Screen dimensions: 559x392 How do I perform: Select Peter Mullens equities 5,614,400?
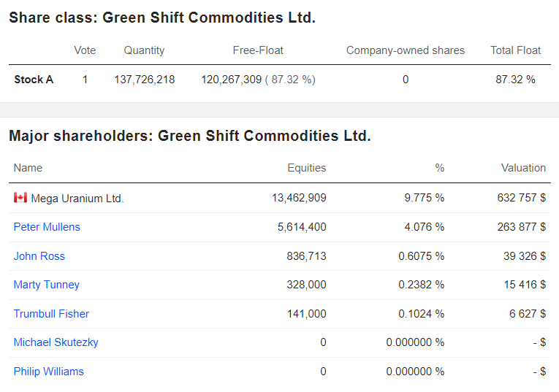[x=302, y=227]
